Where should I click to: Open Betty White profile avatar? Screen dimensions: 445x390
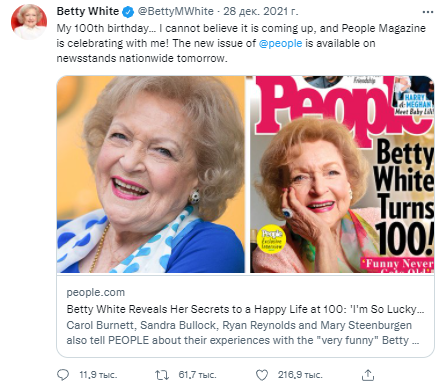point(29,22)
